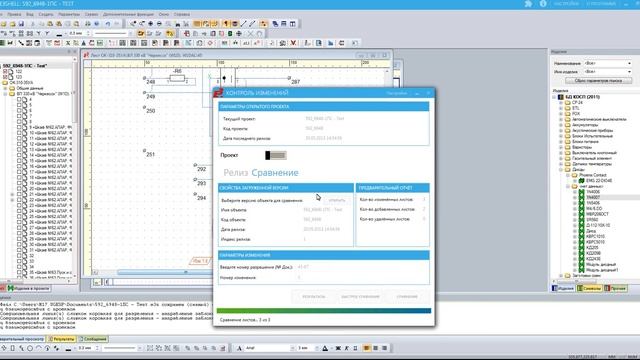Tick the checkbox for sheet 32
640x360 pixels.
click(19, 256)
